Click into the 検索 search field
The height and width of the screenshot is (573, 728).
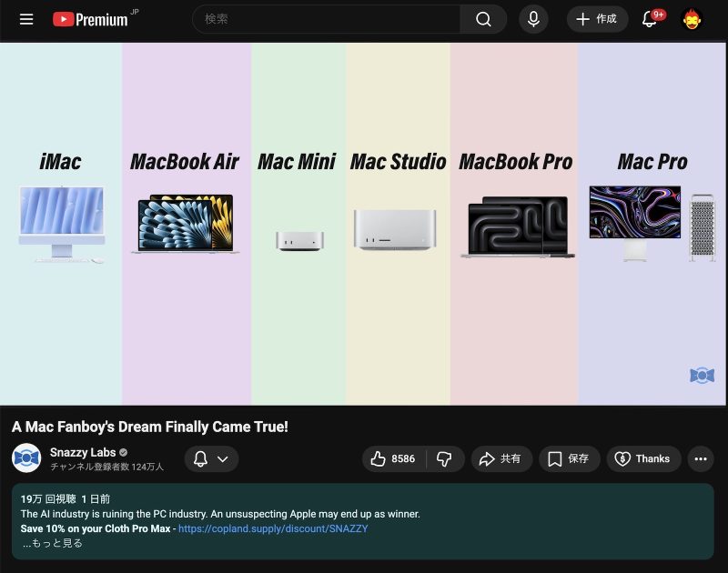tap(328, 19)
